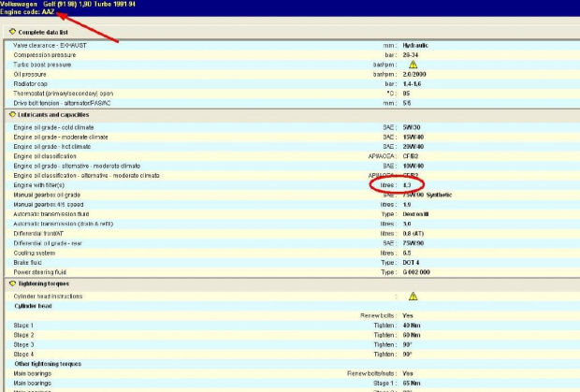Select the Manual gearbox oil grade label

pos(47,195)
